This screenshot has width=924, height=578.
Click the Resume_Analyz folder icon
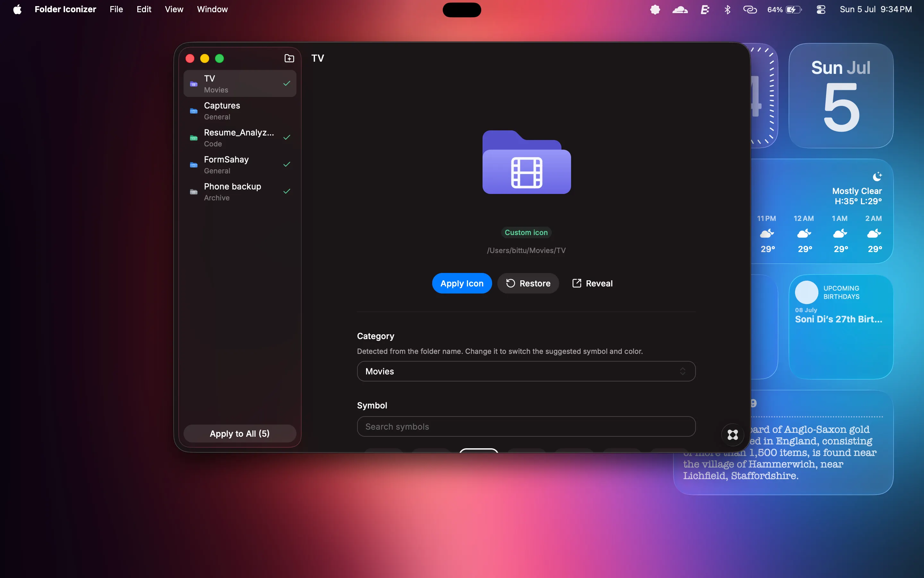[193, 138]
